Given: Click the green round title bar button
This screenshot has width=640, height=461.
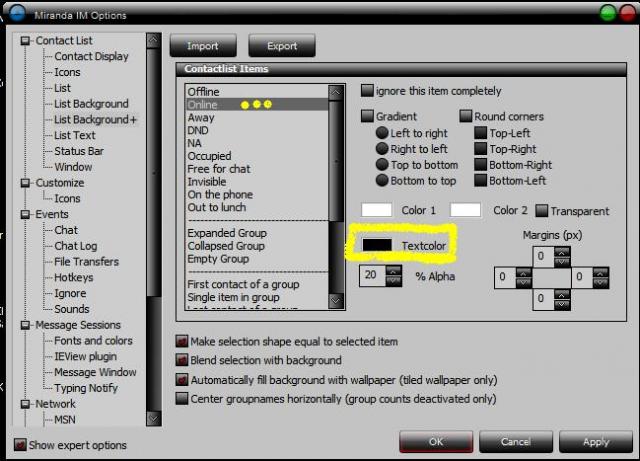Looking at the screenshot, I should [608, 13].
